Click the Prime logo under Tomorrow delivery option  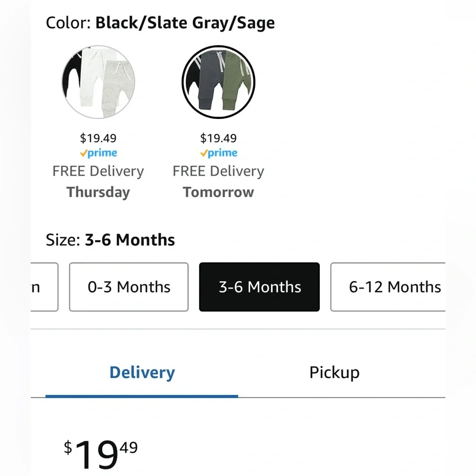(218, 153)
